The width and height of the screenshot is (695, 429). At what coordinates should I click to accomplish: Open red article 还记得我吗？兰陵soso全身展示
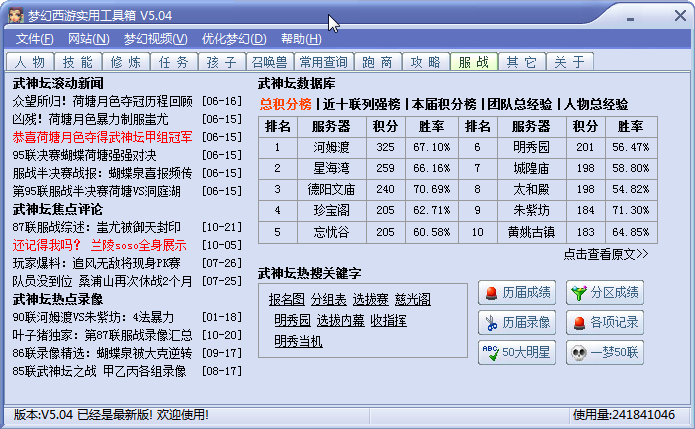click(x=99, y=245)
